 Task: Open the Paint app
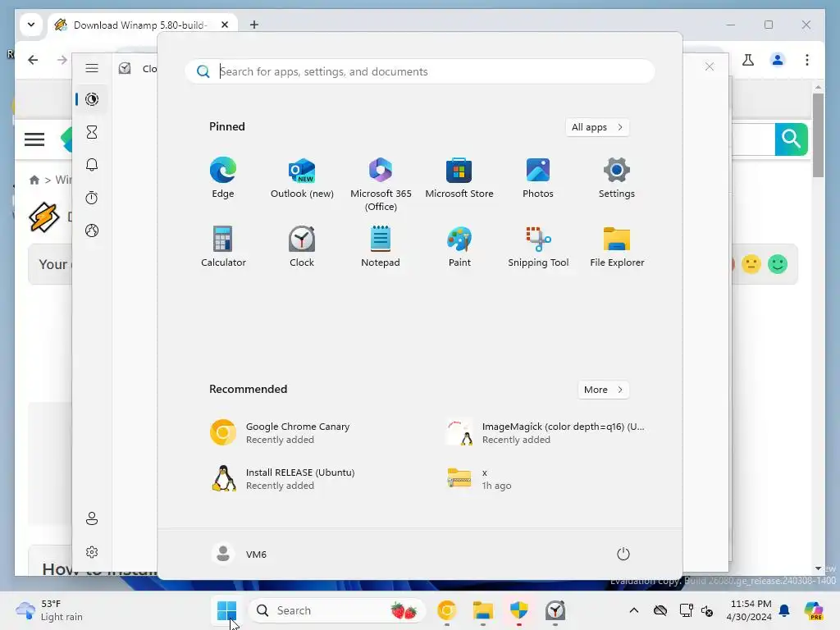[x=459, y=246]
